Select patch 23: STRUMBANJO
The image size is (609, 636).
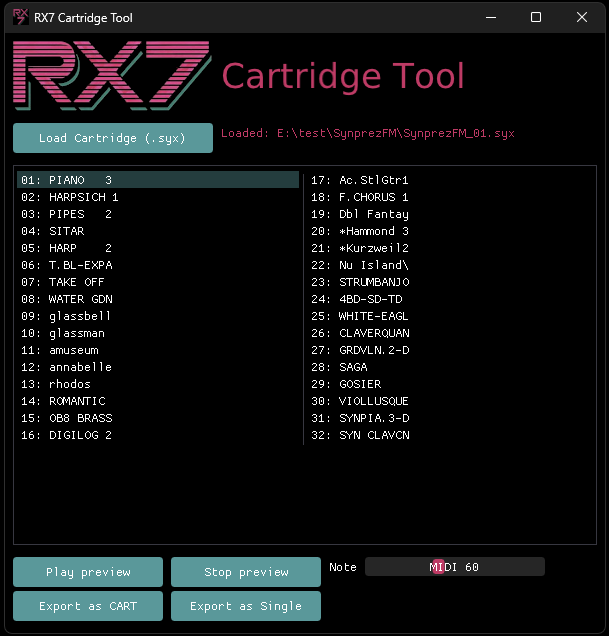(450, 282)
